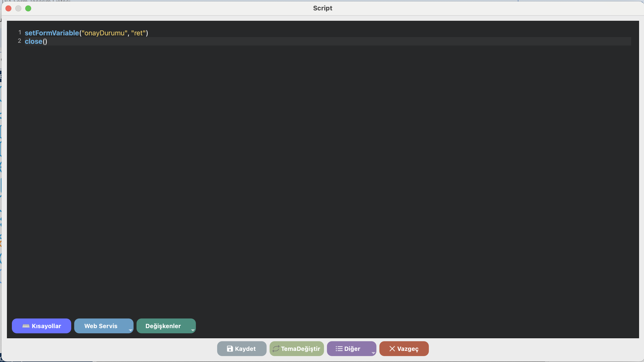Expand the Değişkenler dropdown arrow
Image resolution: width=644 pixels, height=362 pixels.
click(x=192, y=330)
